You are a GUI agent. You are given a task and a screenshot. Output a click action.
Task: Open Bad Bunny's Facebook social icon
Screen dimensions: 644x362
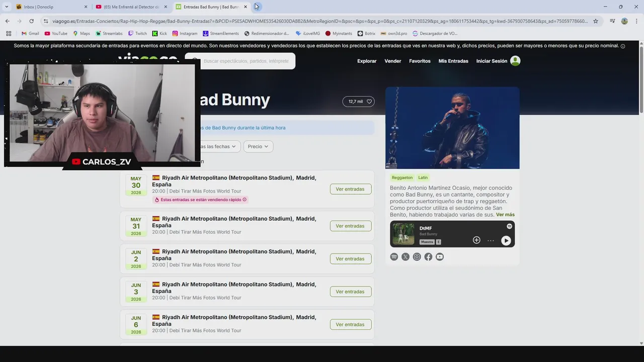tap(428, 256)
